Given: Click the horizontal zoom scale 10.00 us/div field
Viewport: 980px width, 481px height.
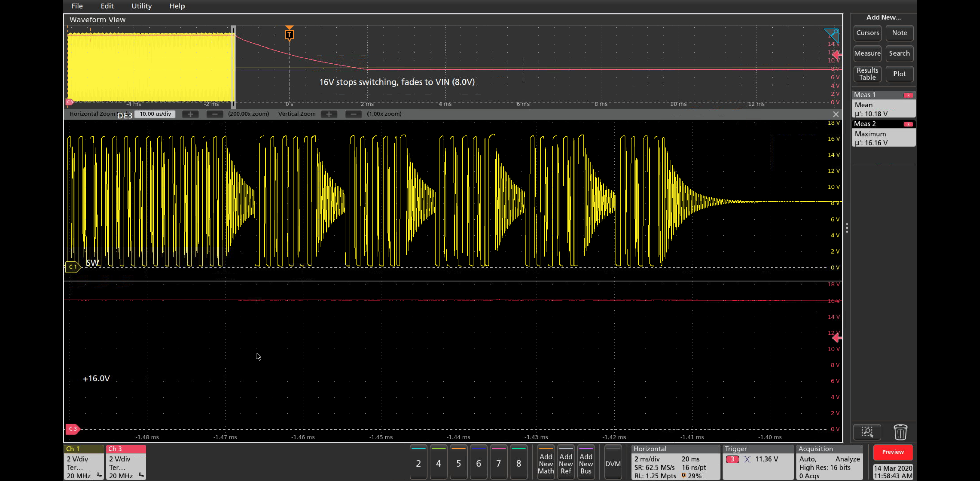Looking at the screenshot, I should 155,114.
